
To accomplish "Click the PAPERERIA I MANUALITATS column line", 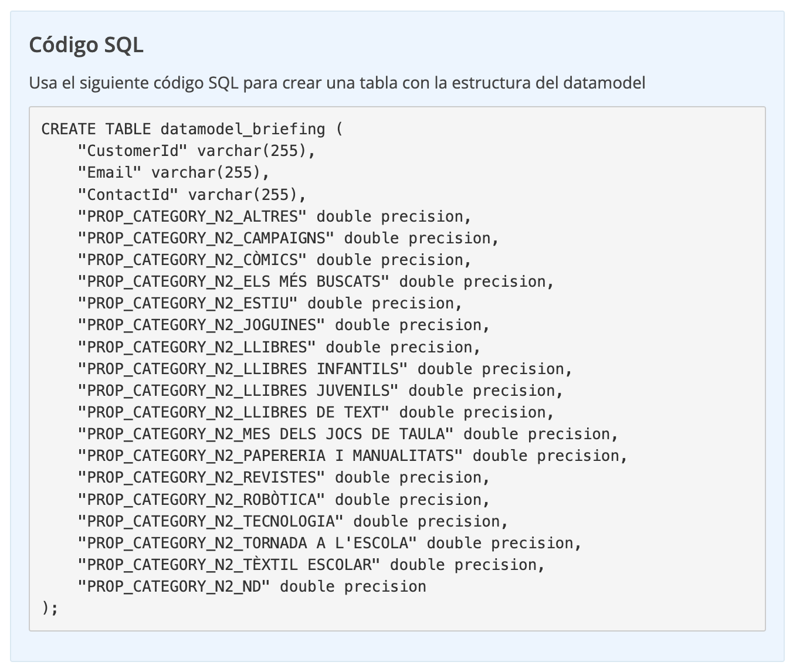I will coord(352,456).
